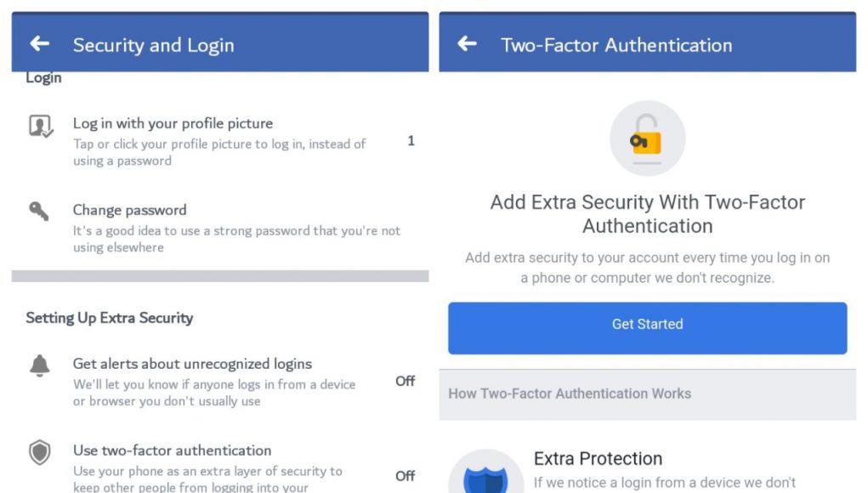This screenshot has width=868, height=493.
Task: Go back from Security and Login screen
Action: [40, 43]
